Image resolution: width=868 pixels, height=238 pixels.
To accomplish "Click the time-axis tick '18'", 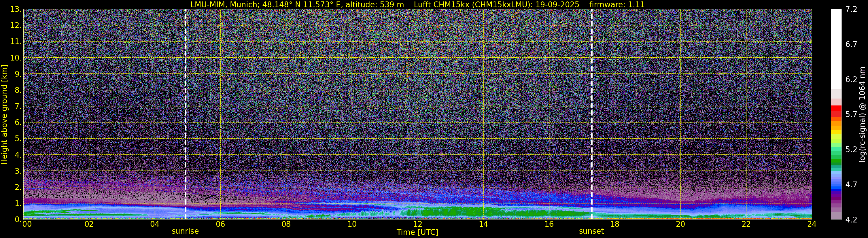I will point(614,224).
